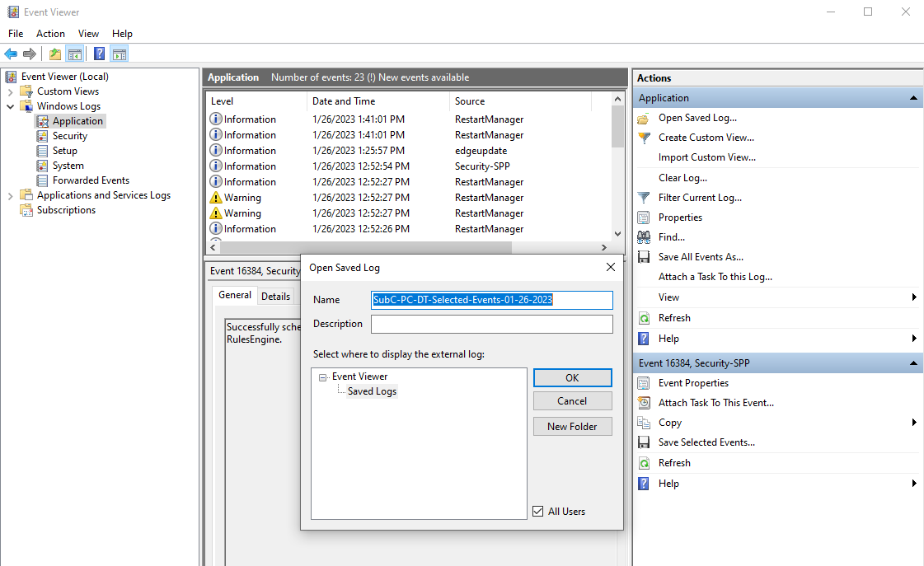Screen dimensions: 924x566
Task: Toggle the All Users checkbox
Action: (538, 512)
